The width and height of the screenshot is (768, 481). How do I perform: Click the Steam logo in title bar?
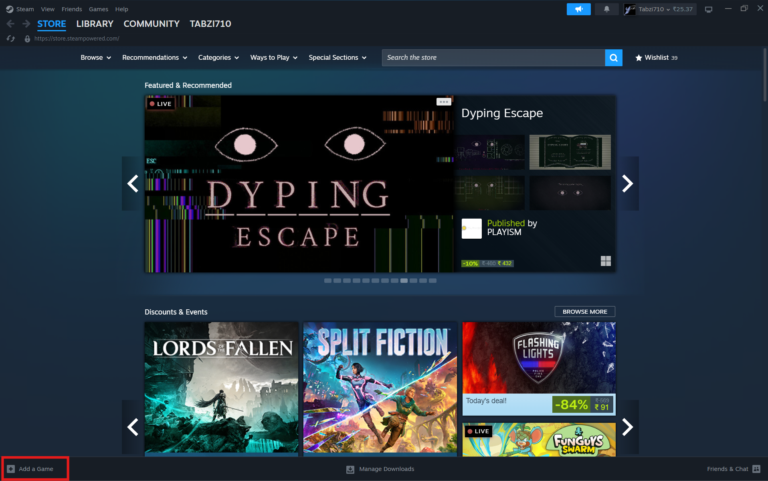click(9, 9)
